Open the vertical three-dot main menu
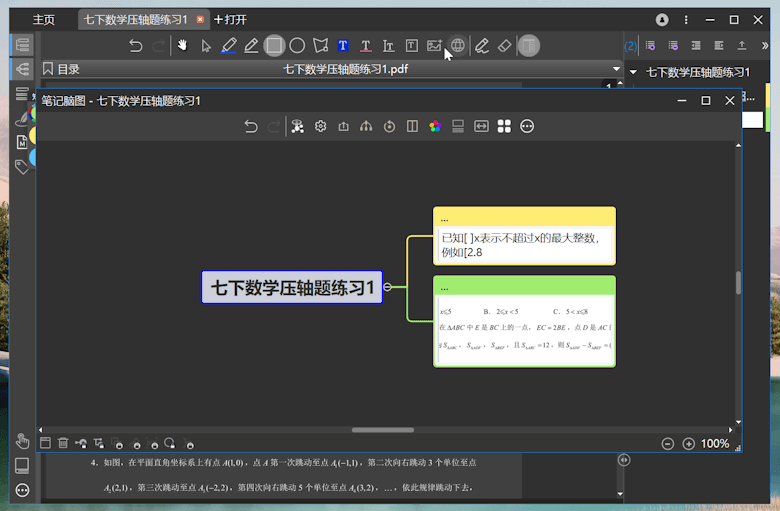The height and width of the screenshot is (511, 780). point(686,20)
